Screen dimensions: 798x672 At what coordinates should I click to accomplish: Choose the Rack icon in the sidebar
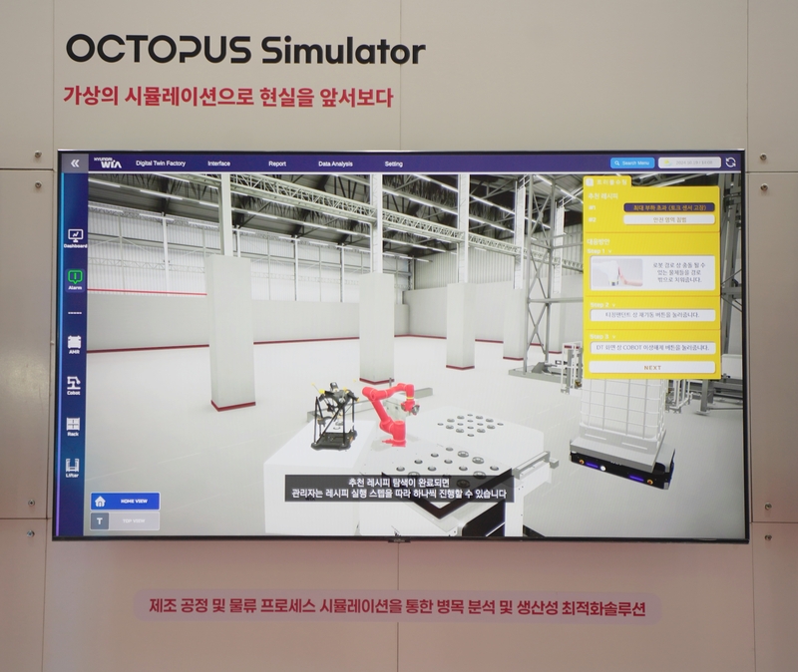(74, 426)
